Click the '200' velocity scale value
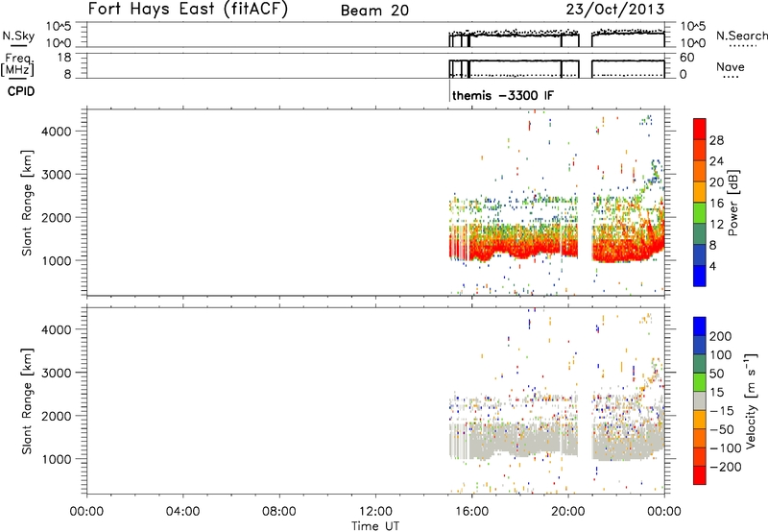The width and height of the screenshot is (768, 532). tap(721, 336)
